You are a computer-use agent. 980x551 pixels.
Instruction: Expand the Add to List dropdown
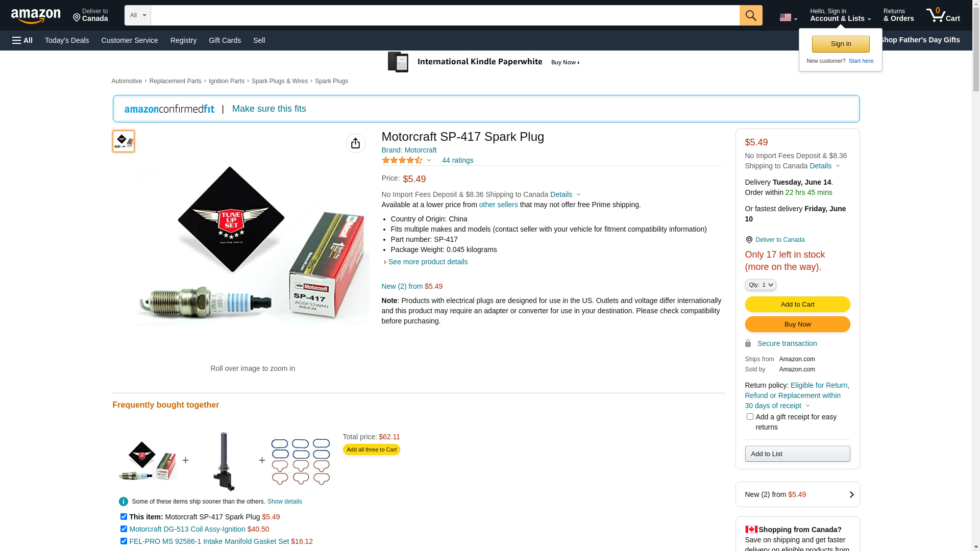point(797,454)
